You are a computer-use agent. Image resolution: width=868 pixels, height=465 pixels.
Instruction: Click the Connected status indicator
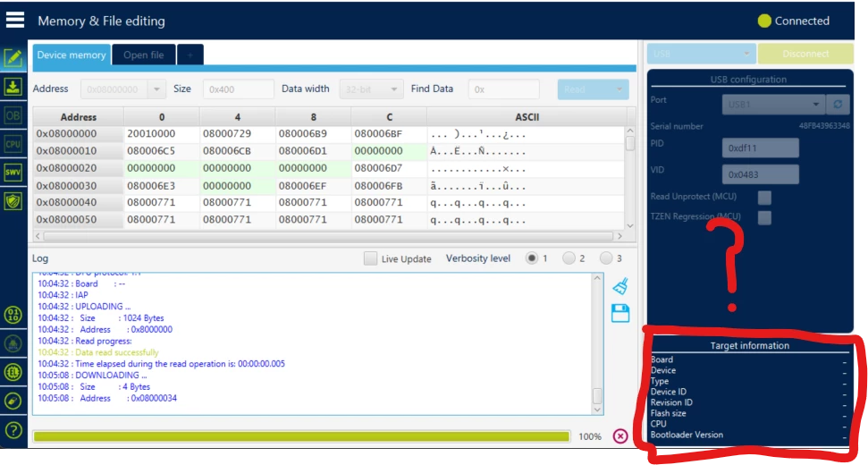coord(793,21)
